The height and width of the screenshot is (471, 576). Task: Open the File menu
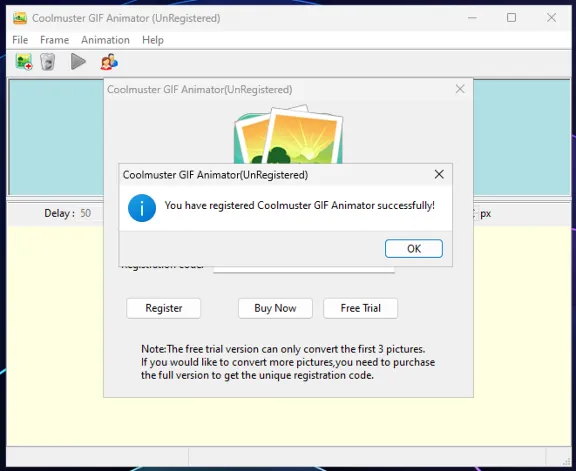pos(20,40)
